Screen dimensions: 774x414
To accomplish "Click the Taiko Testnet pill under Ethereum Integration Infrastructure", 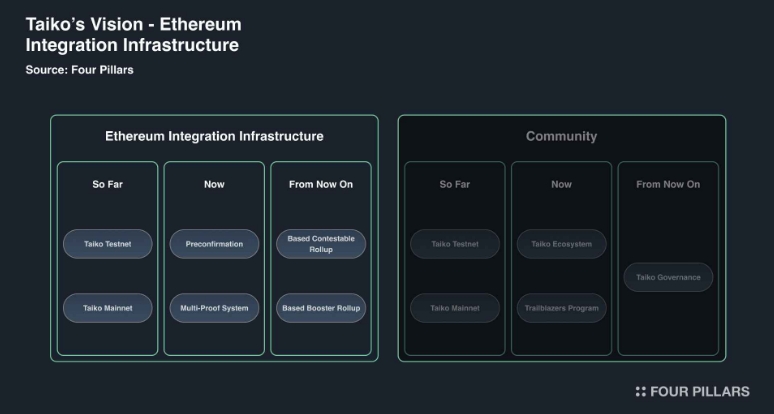I will [x=108, y=244].
